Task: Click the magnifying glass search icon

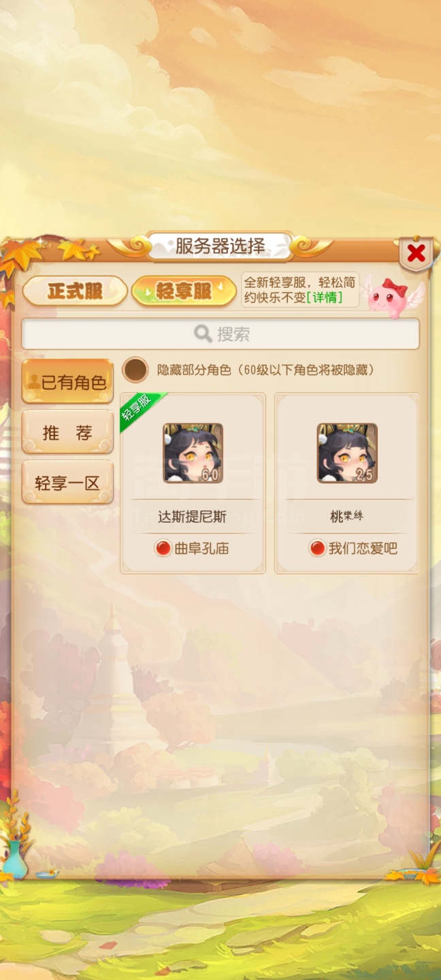Action: click(x=202, y=333)
